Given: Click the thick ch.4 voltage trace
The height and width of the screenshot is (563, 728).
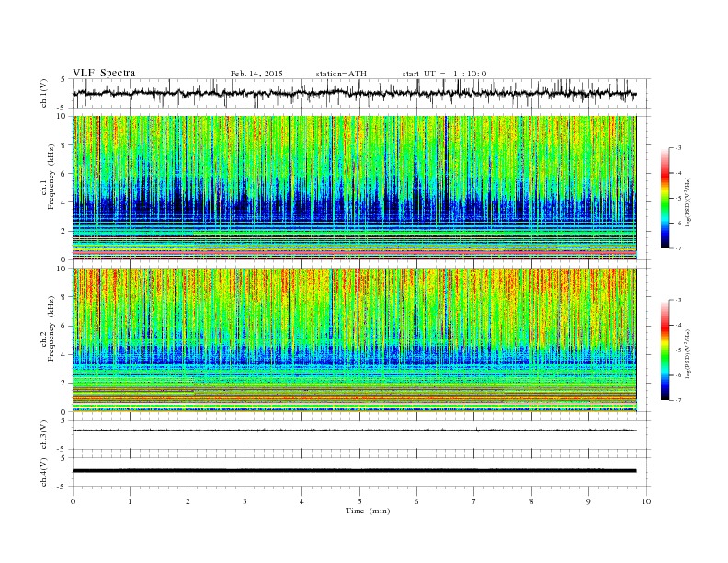Looking at the screenshot, I should point(355,471).
